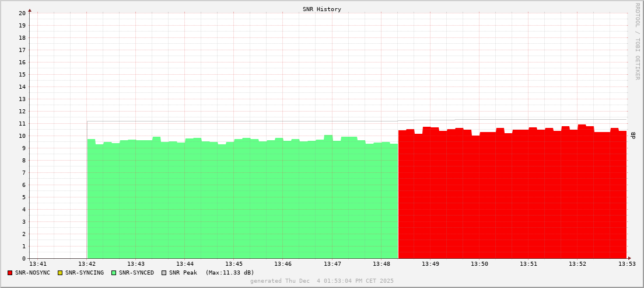Select the SNR-SYNCING legend label
Screen dimensions: 644x288
85,273
